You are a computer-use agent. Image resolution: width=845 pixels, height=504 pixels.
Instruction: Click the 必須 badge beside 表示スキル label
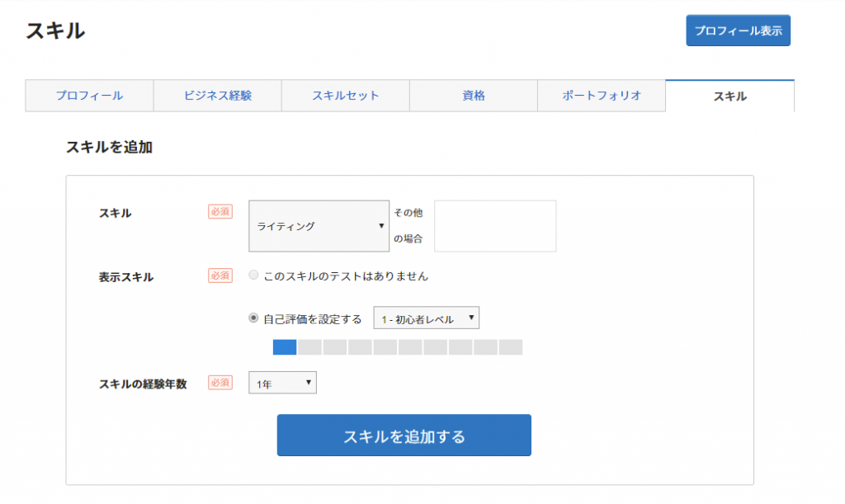(x=220, y=276)
